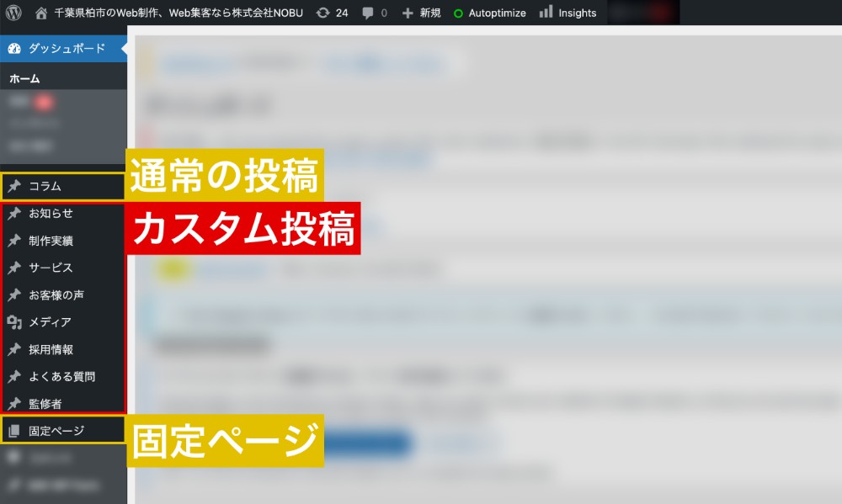Click the pin icon next to 採用情報
Screen dimensions: 842x504
pos(14,350)
